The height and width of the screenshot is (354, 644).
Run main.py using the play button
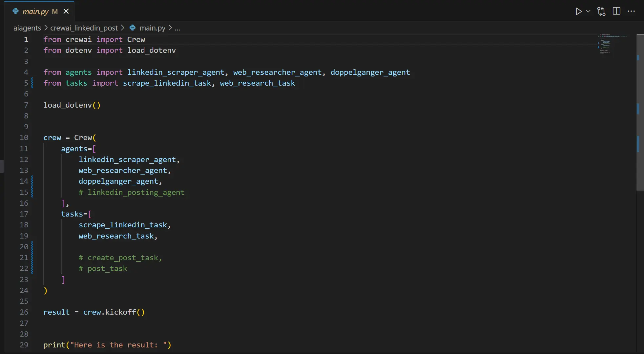pos(578,11)
